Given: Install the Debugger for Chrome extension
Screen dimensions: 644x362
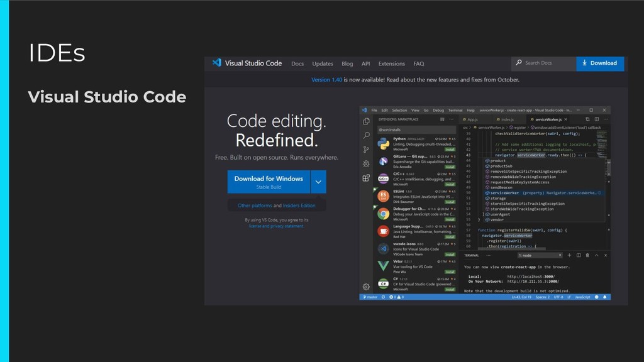Looking at the screenshot, I should coord(450,219).
